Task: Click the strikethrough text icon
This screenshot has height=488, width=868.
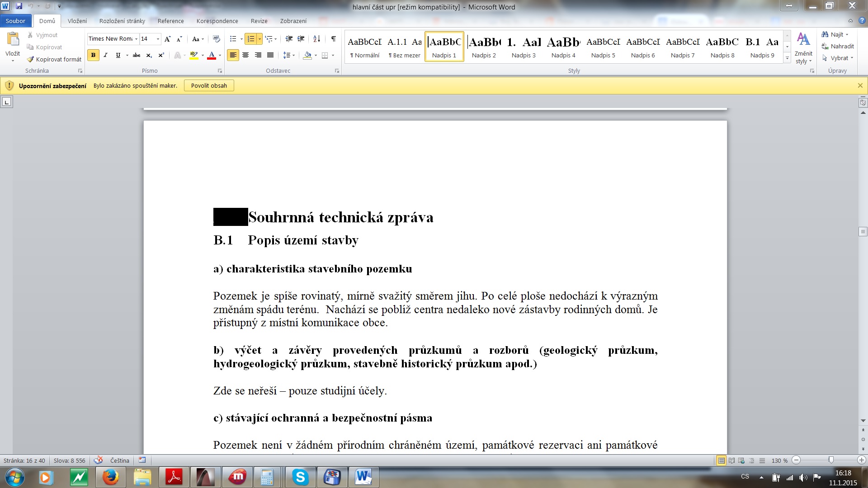Action: [137, 55]
